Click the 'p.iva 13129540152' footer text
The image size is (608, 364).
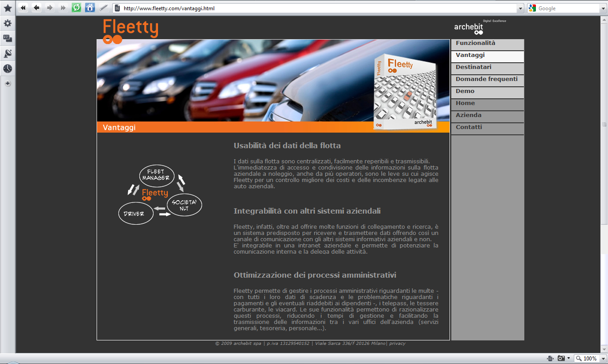pyautogui.click(x=288, y=344)
